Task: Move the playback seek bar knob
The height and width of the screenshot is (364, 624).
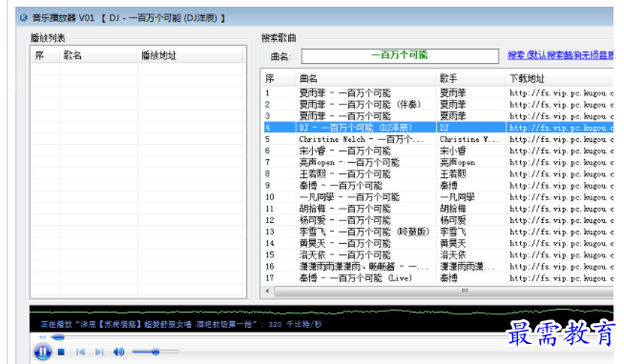Action: [x=58, y=337]
